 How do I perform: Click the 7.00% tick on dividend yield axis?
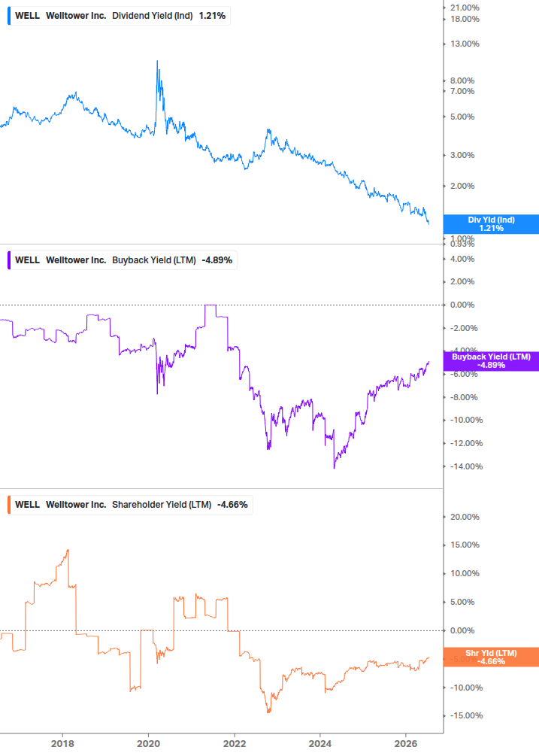[462, 91]
